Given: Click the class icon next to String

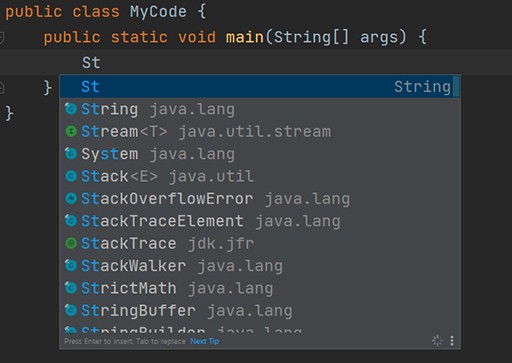Looking at the screenshot, I should (71, 109).
